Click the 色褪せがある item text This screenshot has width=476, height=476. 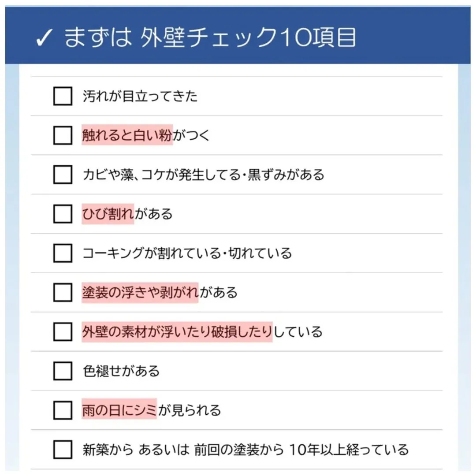(121, 371)
